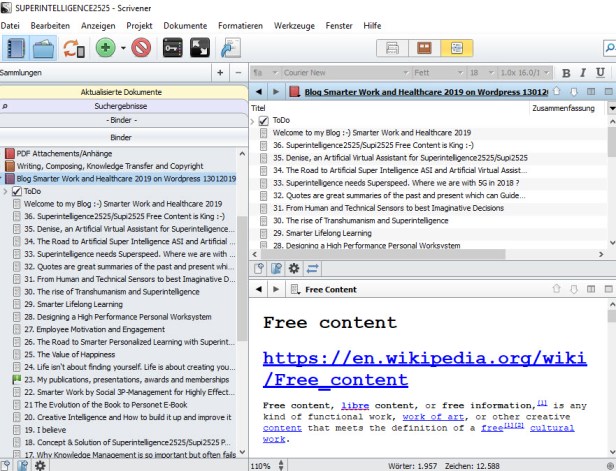This screenshot has width=616, height=471.
Task: Click the Collections folder icon in toolbar
Action: [x=44, y=47]
